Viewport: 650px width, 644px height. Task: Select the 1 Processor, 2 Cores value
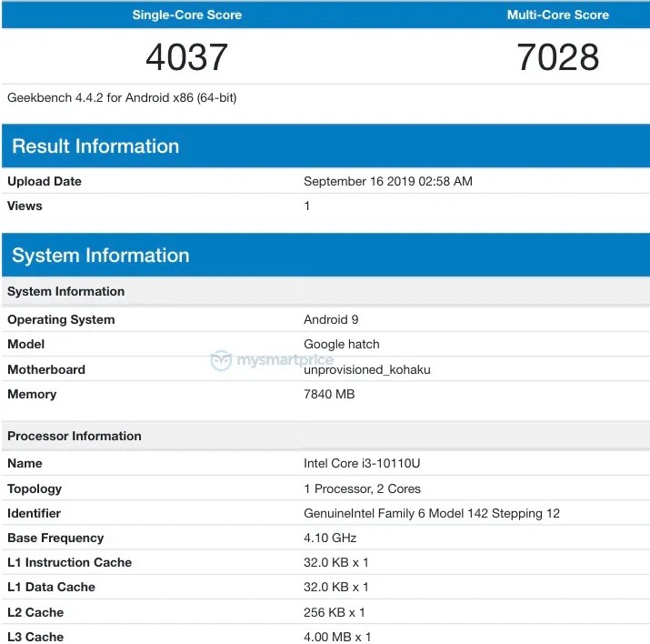coord(362,488)
